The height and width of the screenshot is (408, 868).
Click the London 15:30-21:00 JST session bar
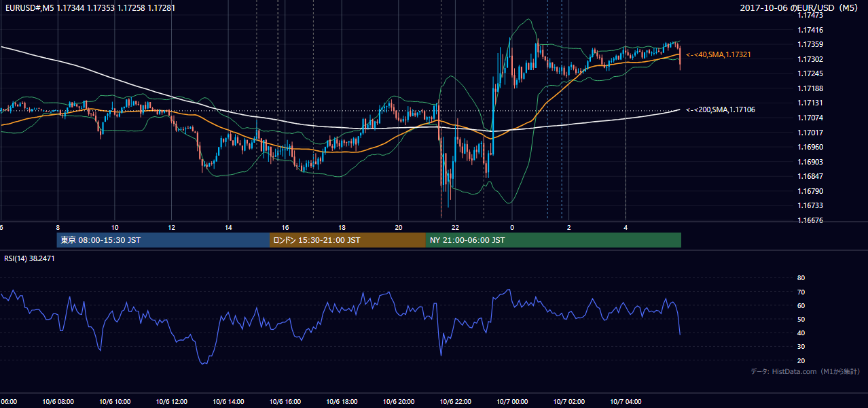[348, 240]
